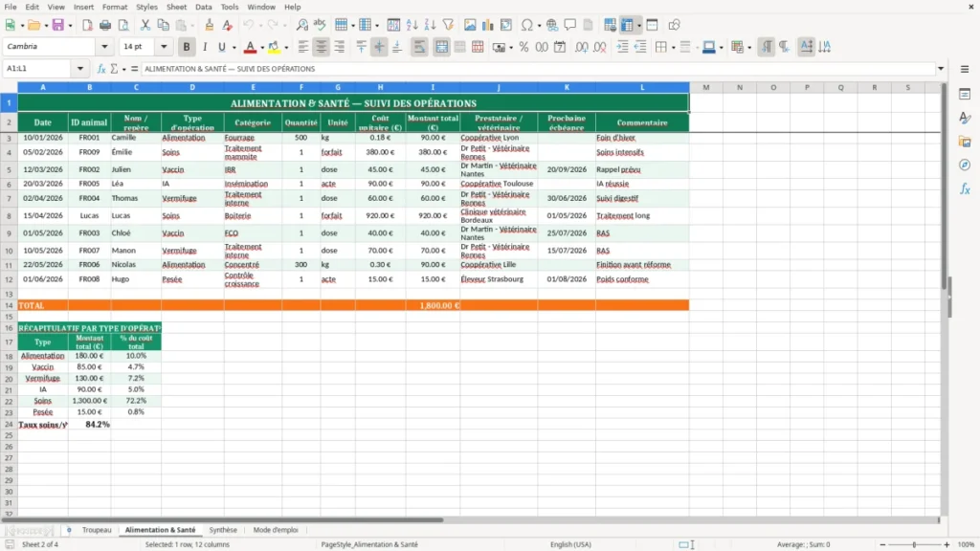Run the spelling check icon
Image resolution: width=980 pixels, height=551 pixels.
[320, 25]
